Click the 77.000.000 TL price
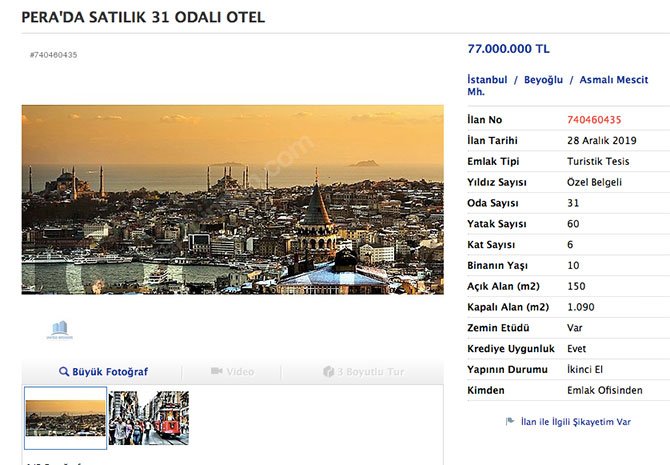This screenshot has width=670, height=465. [x=508, y=49]
